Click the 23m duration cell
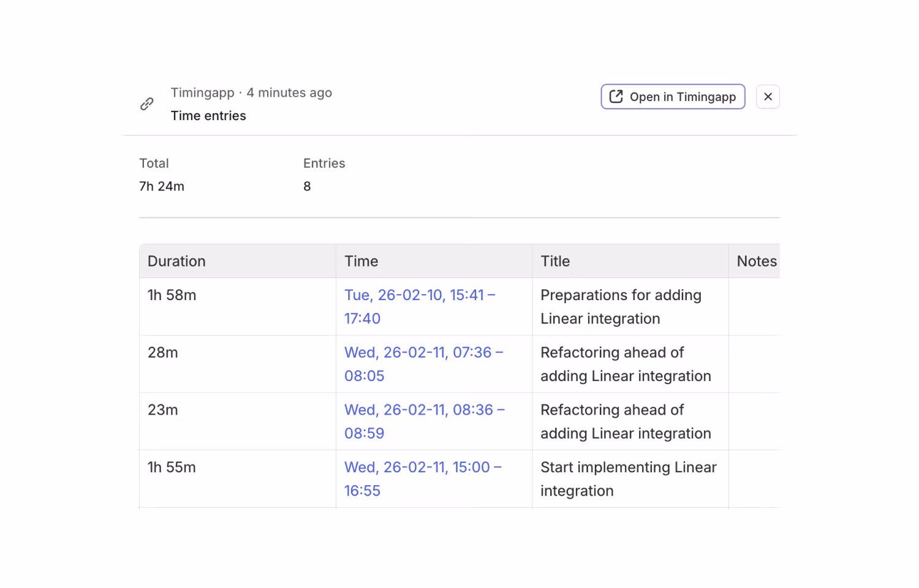The image size is (919, 588). tap(163, 410)
